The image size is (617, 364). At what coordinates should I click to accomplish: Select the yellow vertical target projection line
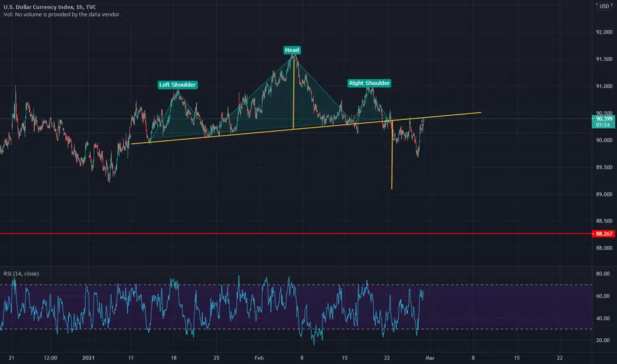pos(392,155)
